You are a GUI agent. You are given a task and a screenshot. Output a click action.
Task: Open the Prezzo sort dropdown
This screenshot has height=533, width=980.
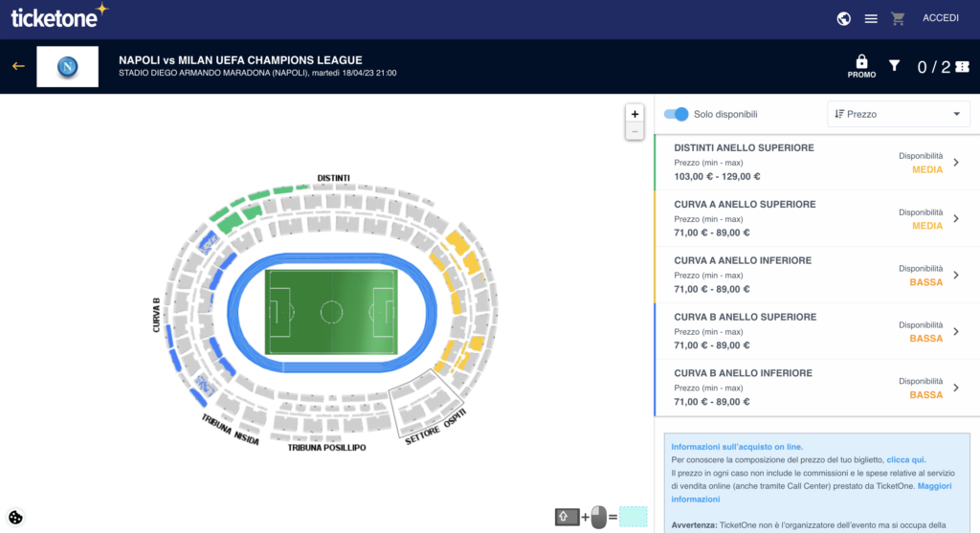click(898, 114)
